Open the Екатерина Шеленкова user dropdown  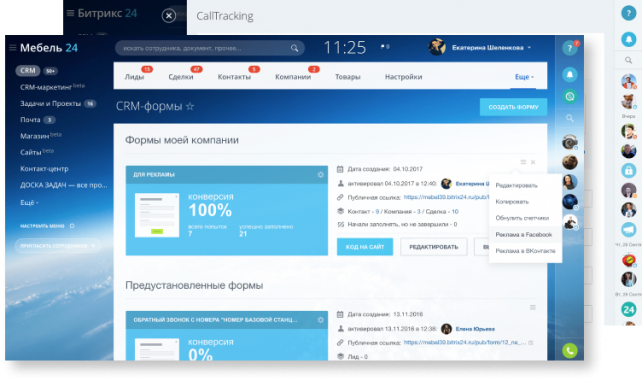click(491, 48)
